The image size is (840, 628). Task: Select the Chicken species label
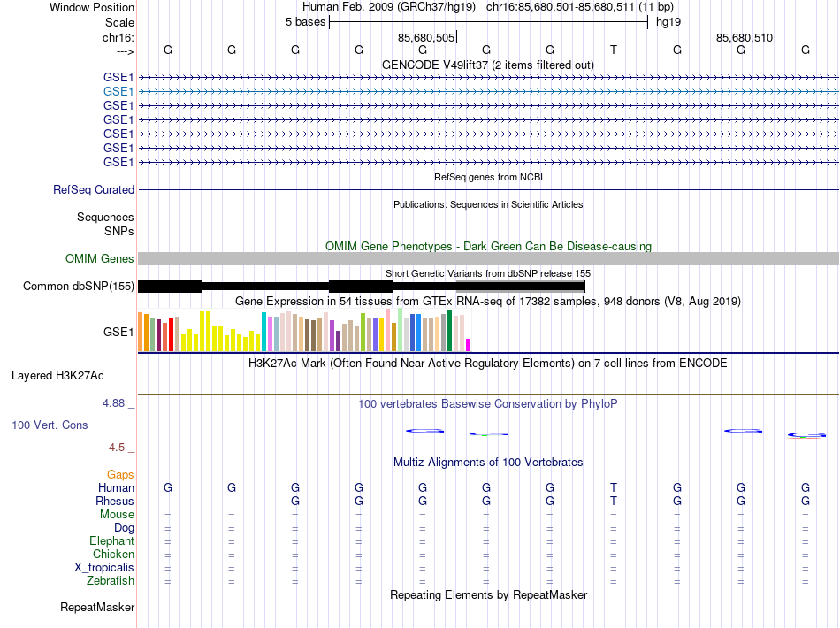click(113, 554)
